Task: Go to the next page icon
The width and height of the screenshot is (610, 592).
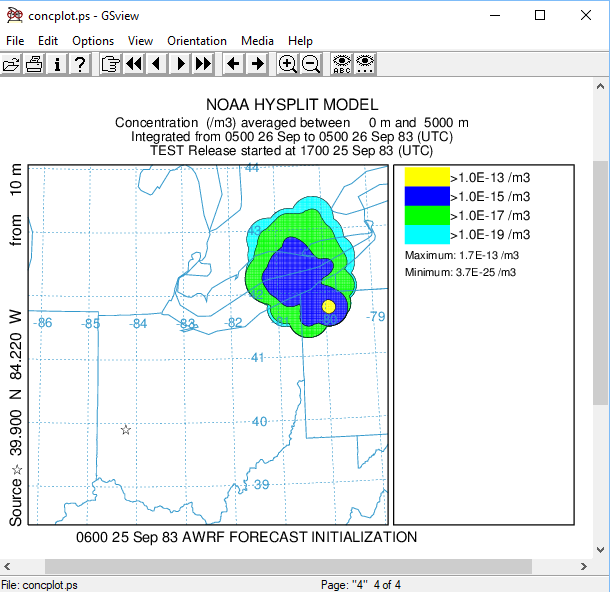Action: coord(180,64)
